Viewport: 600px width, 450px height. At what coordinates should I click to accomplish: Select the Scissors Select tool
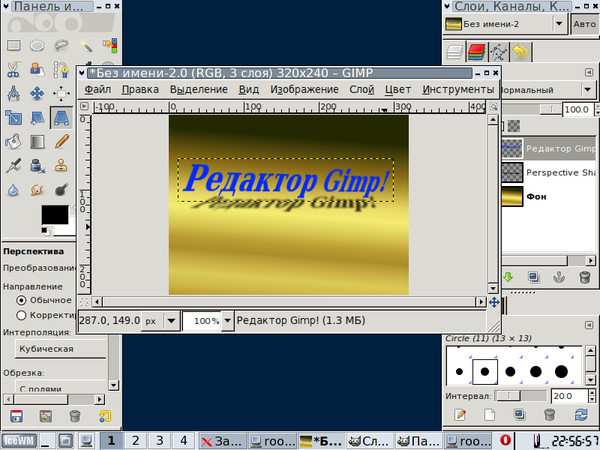14,70
